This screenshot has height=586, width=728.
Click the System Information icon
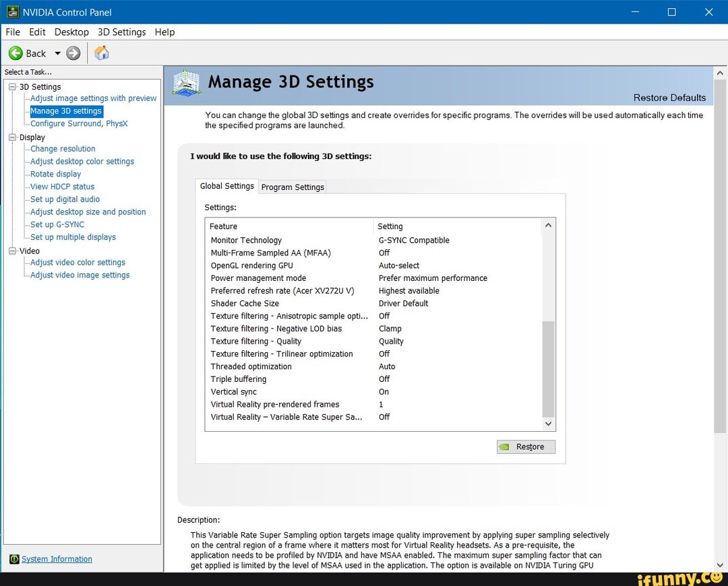14,559
